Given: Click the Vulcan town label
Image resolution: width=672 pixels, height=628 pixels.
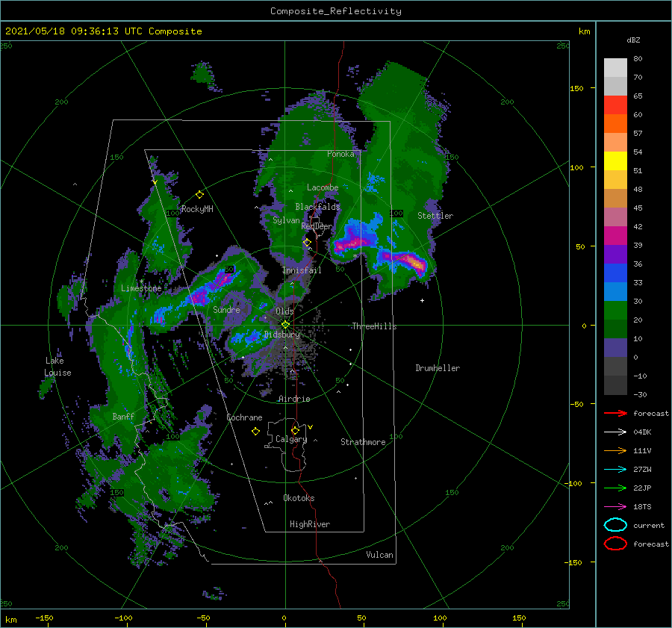Looking at the screenshot, I should [379, 555].
